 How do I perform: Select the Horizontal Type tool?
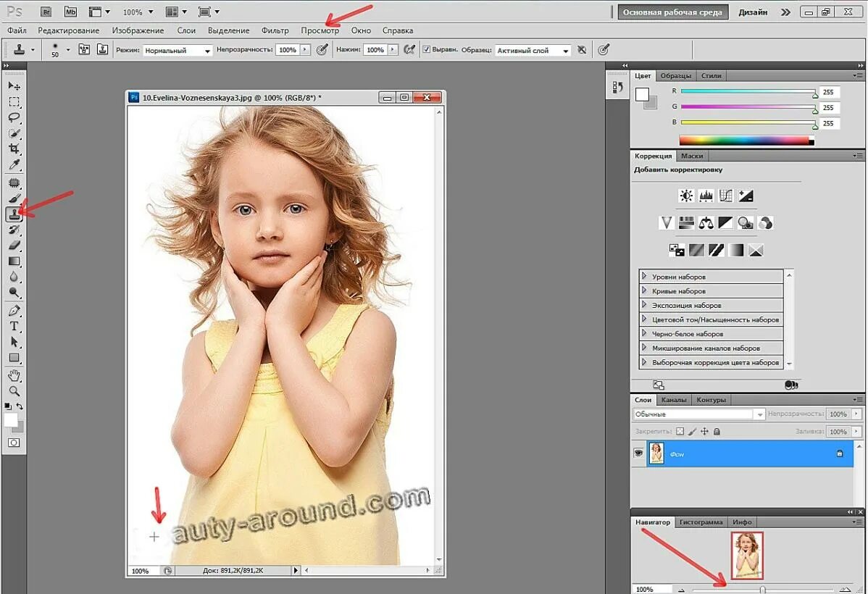[14, 326]
